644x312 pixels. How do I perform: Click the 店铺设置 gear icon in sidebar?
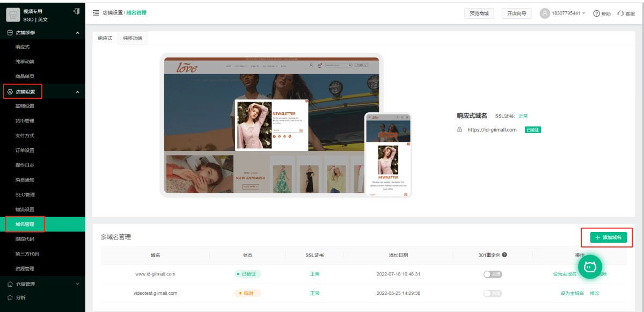10,92
